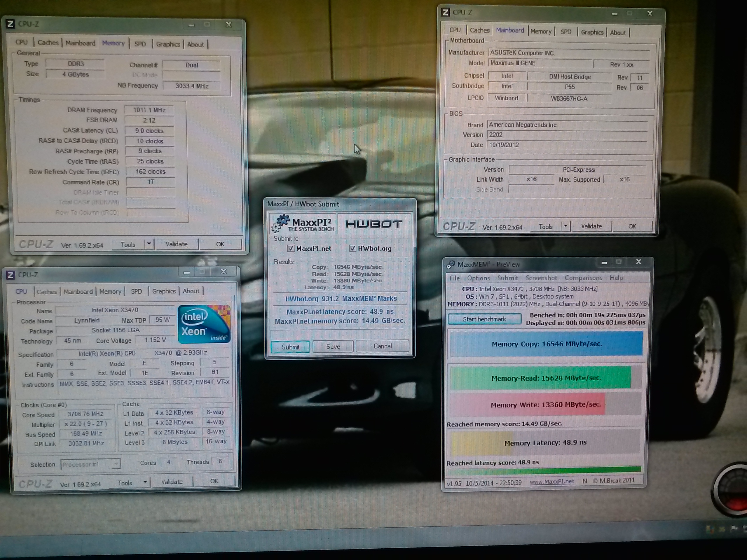
Task: Click Southbridge P55 field
Action: pyautogui.click(x=569, y=87)
